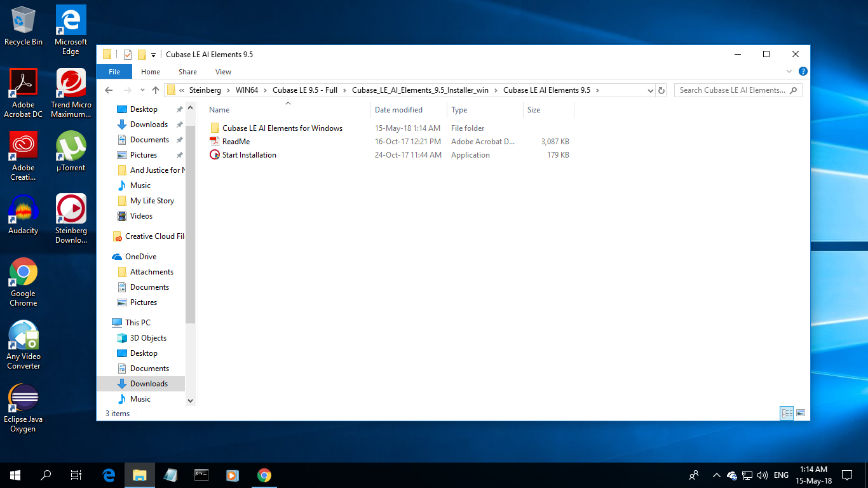The width and height of the screenshot is (868, 488).
Task: Open Task View on the taskbar
Action: click(x=76, y=475)
